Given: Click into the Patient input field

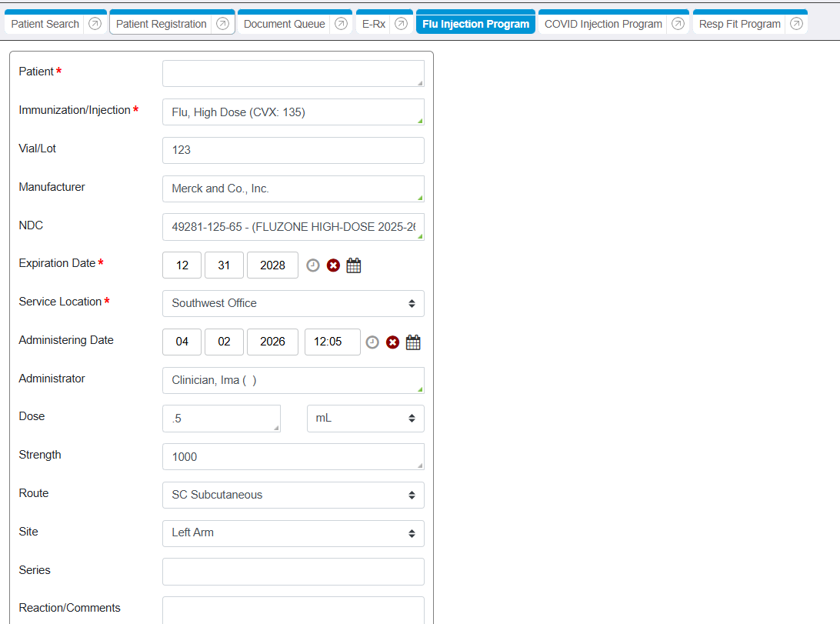Looking at the screenshot, I should 293,73.
